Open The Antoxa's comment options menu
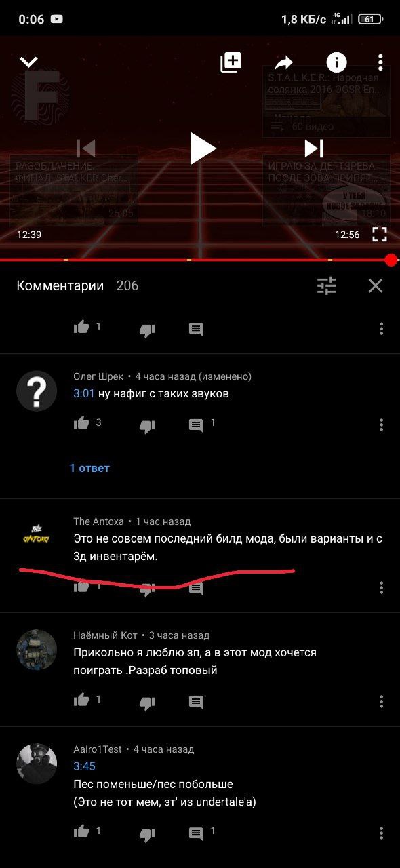This screenshot has height=868, width=400. point(381,587)
